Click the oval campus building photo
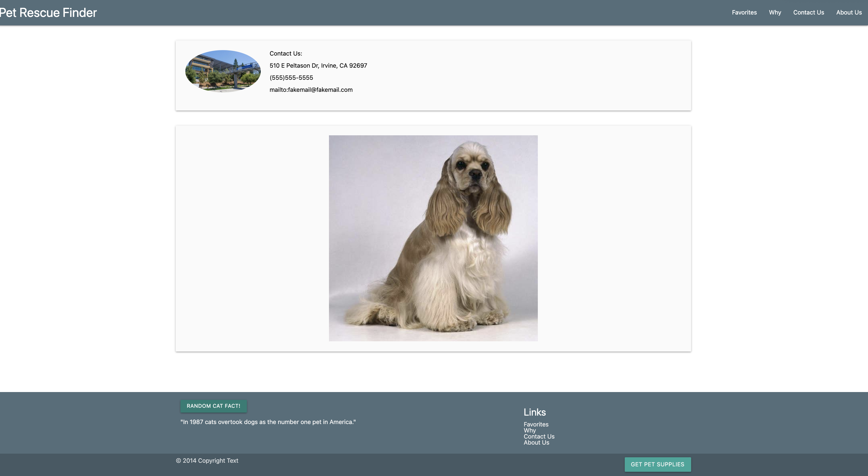 point(223,71)
